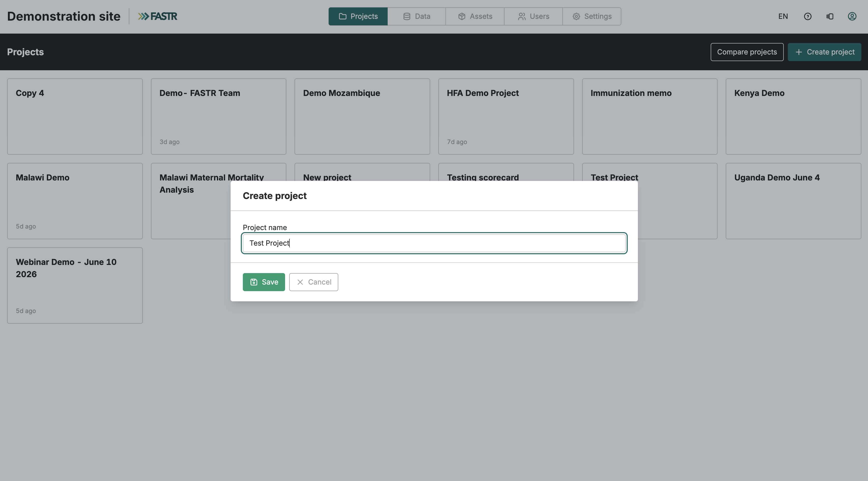This screenshot has width=868, height=481.
Task: Open the Webinar Demo - June 10 2026 card
Action: pos(75,286)
